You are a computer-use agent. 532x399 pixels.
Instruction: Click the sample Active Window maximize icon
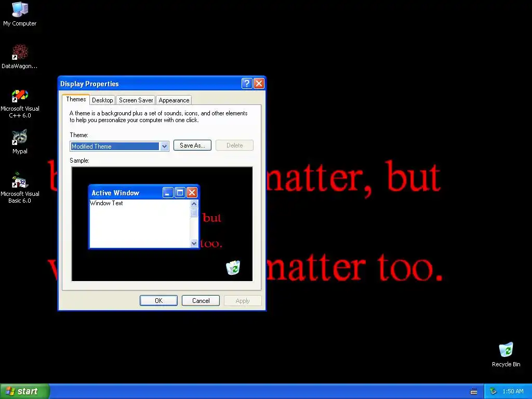pyautogui.click(x=180, y=193)
